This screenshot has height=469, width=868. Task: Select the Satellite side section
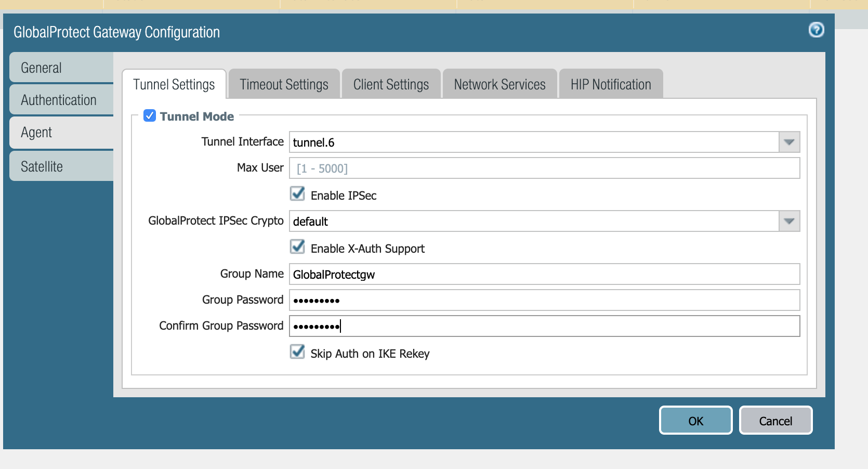[x=61, y=166]
